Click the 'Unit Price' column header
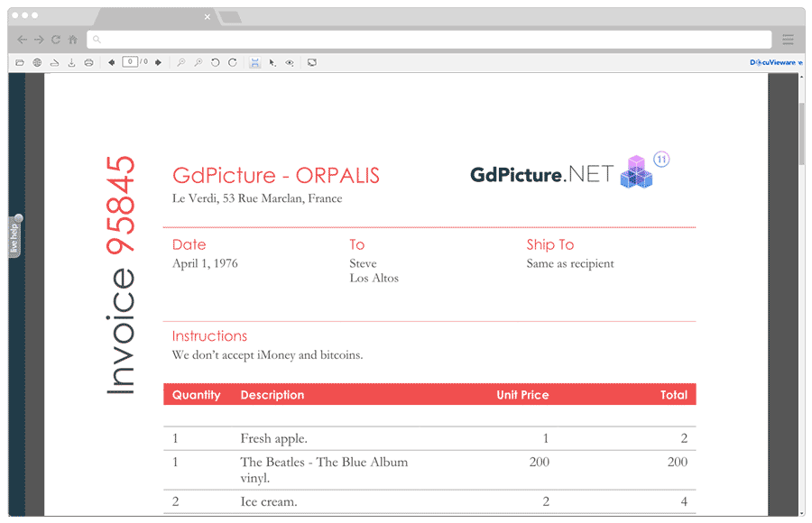Screen dimensions: 812x523 tap(522, 395)
